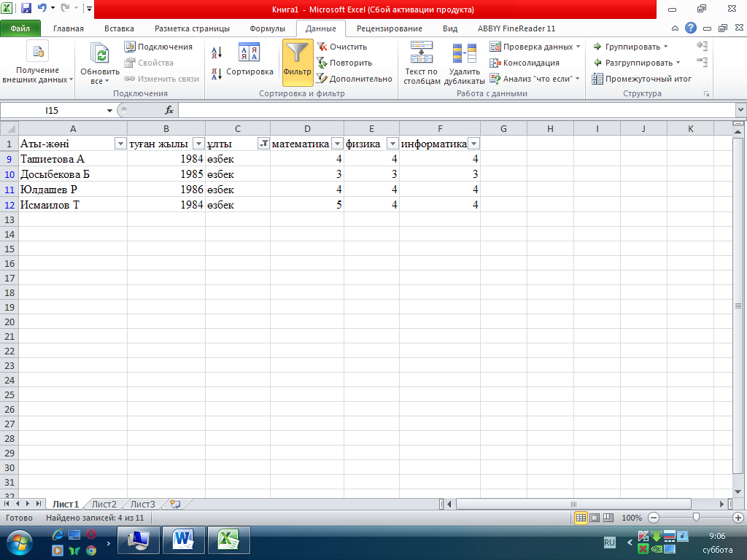Zoom in with the plus button

738,518
